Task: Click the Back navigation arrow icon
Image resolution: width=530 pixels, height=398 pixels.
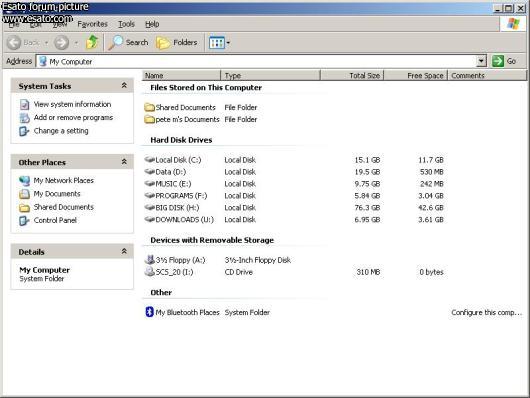Action: pos(14,43)
